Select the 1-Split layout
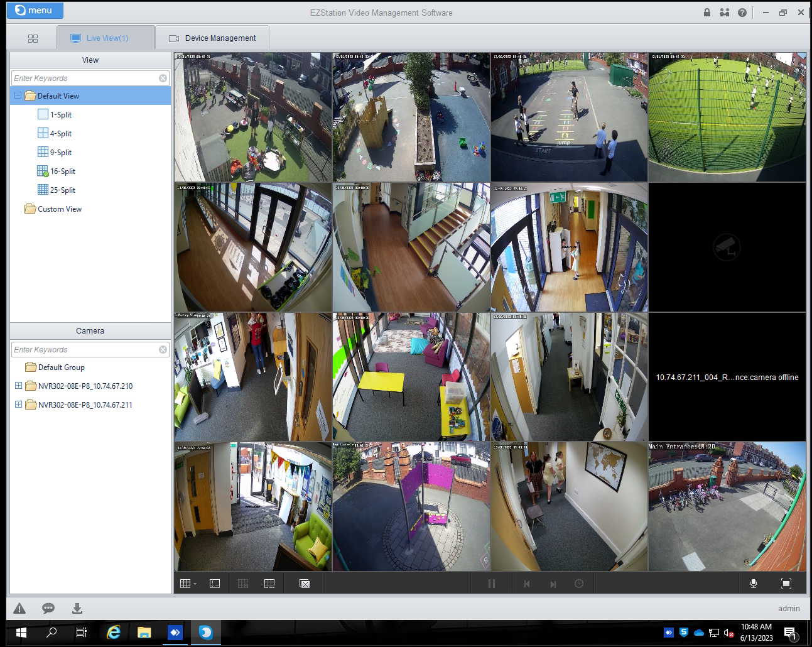 point(55,114)
